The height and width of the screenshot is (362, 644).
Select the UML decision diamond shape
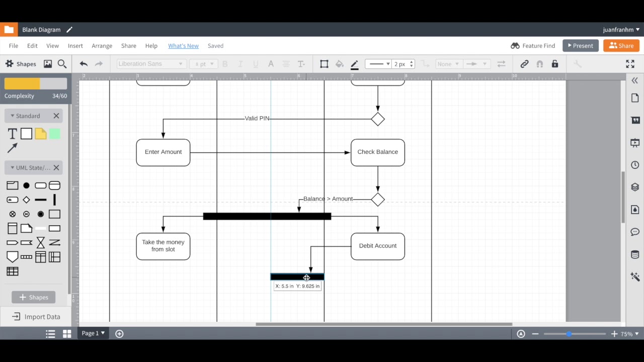pyautogui.click(x=26, y=200)
